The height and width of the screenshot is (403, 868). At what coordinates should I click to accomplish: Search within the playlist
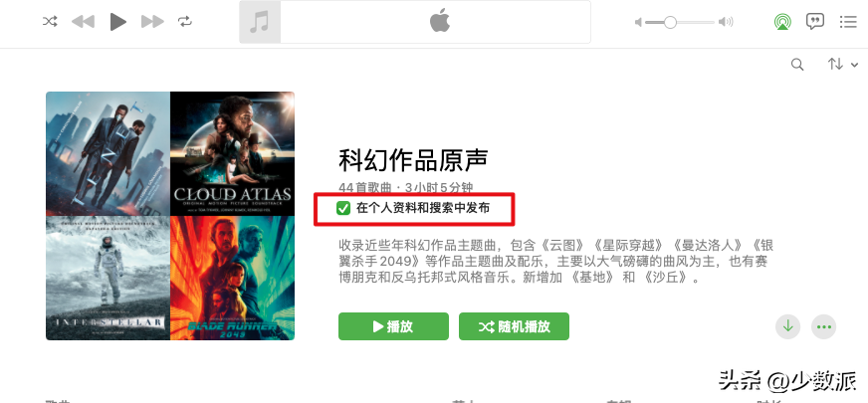797,65
